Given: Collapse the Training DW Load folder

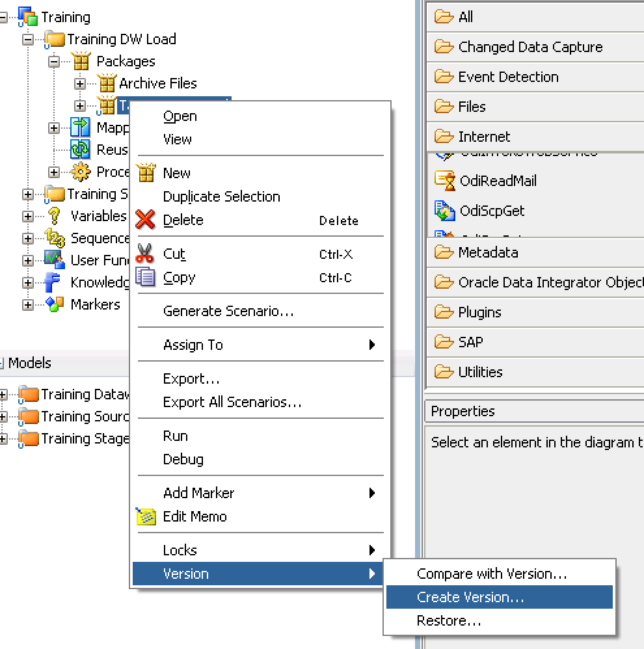Looking at the screenshot, I should pos(28,39).
